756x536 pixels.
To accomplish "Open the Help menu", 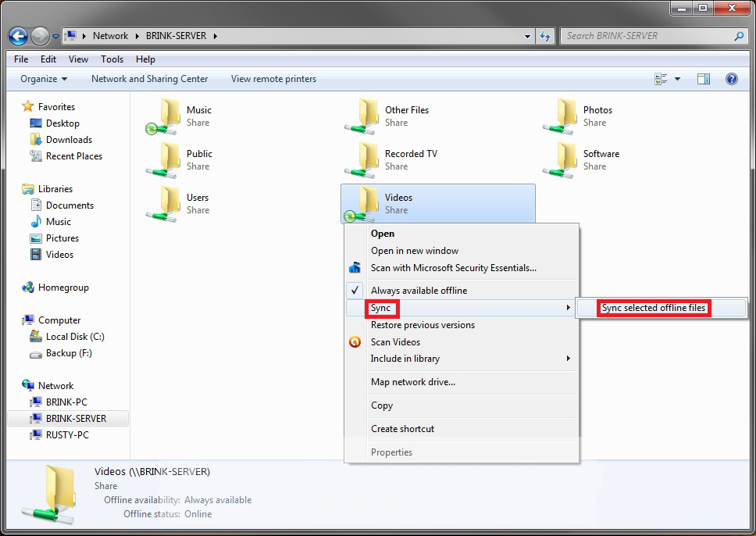I will [145, 59].
